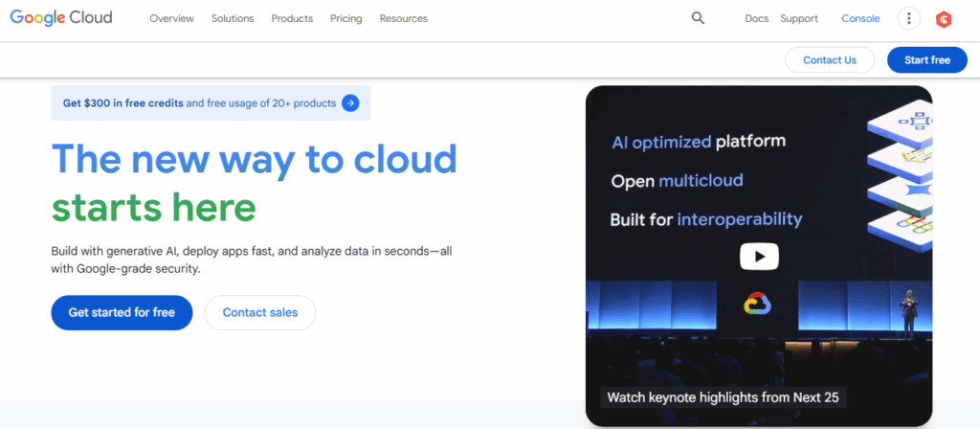
Task: Click the red hexagon account avatar
Action: 944,19
